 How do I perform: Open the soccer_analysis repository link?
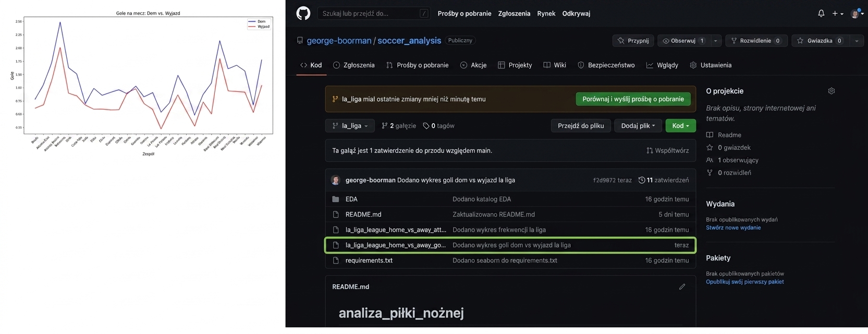click(x=409, y=40)
